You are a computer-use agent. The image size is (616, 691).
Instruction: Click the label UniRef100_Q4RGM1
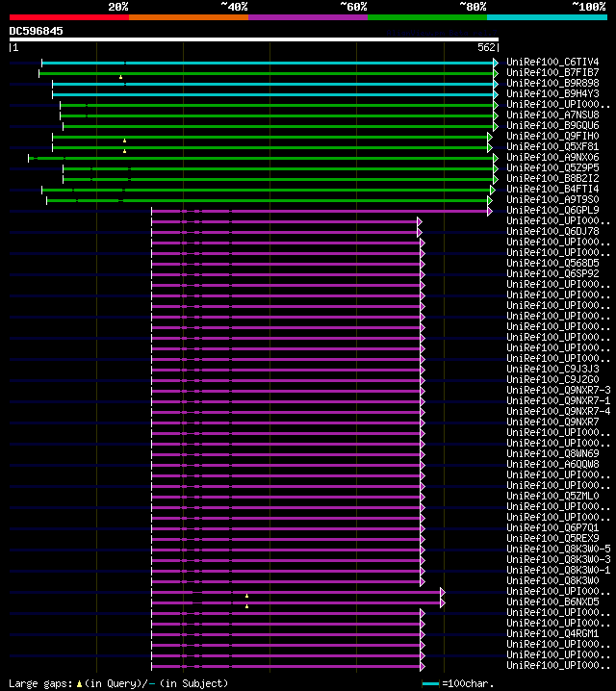(552, 633)
